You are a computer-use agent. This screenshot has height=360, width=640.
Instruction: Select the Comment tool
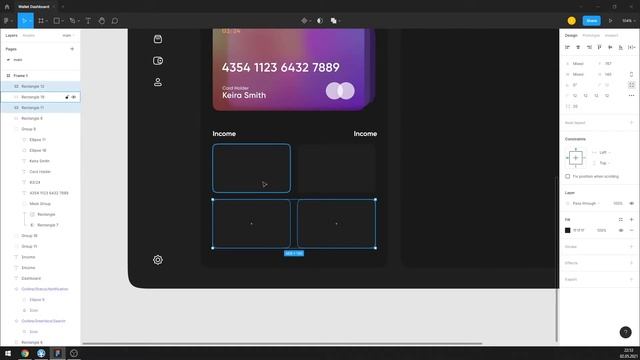pyautogui.click(x=115, y=20)
